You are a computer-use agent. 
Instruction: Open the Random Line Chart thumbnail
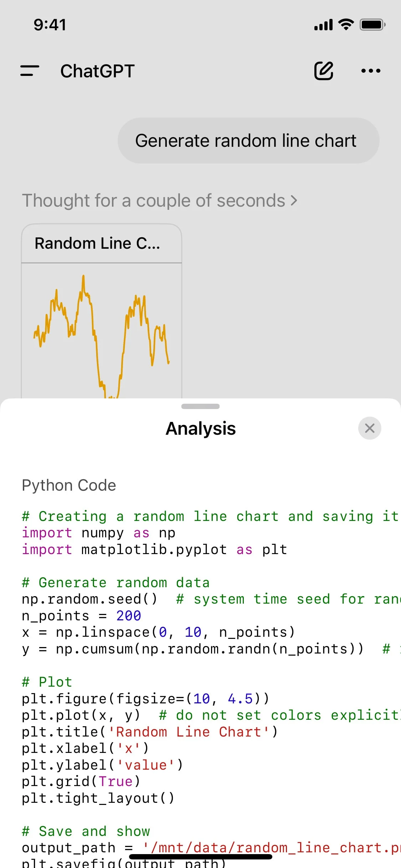(x=102, y=331)
